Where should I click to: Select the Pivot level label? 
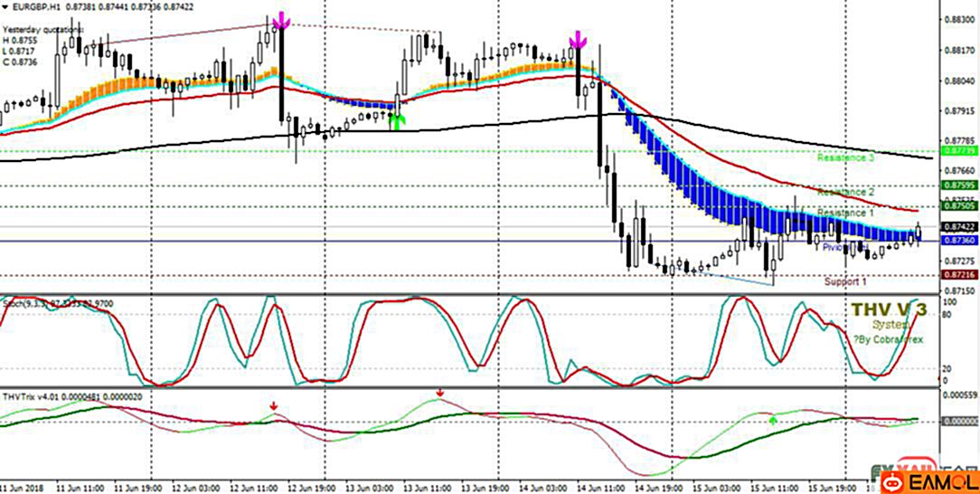[x=837, y=246]
